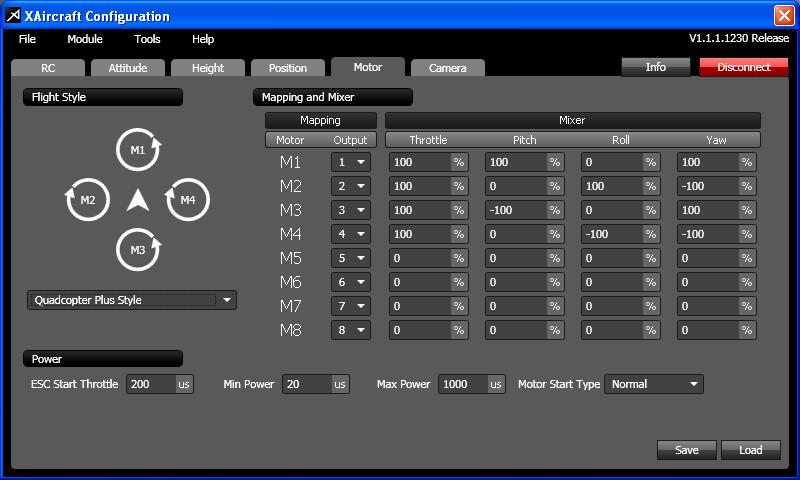Click the M3 Pitch field showing -100
This screenshot has width=800, height=480.
point(524,210)
